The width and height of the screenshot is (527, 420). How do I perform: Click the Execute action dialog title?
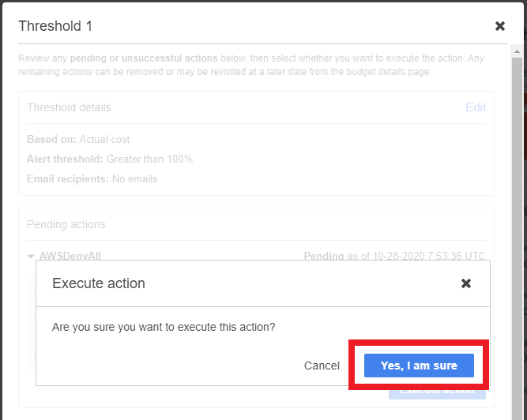pyautogui.click(x=99, y=283)
